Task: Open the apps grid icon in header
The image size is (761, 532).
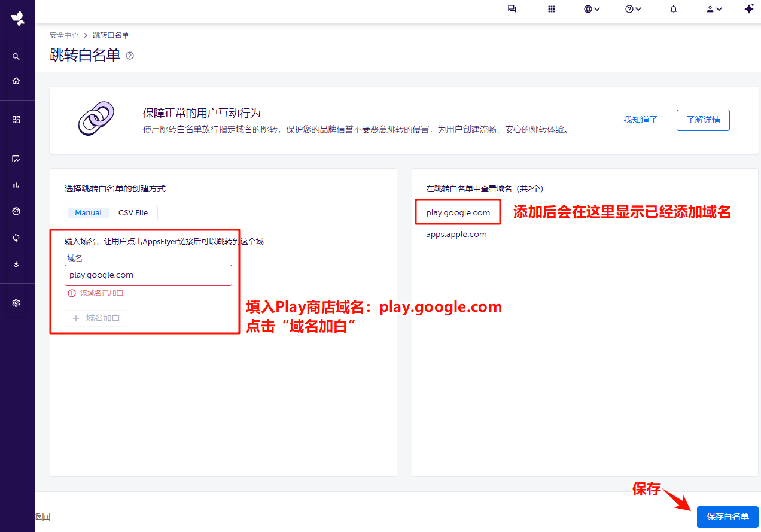Action: (x=552, y=9)
